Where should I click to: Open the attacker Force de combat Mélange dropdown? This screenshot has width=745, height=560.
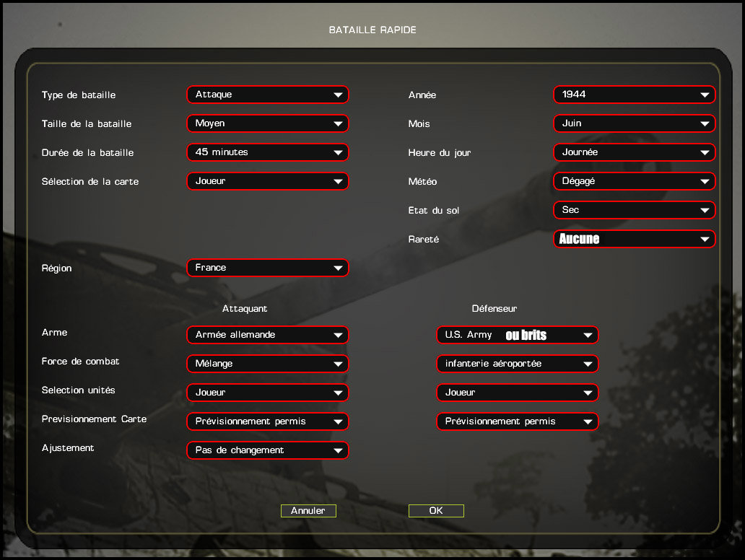coord(268,364)
